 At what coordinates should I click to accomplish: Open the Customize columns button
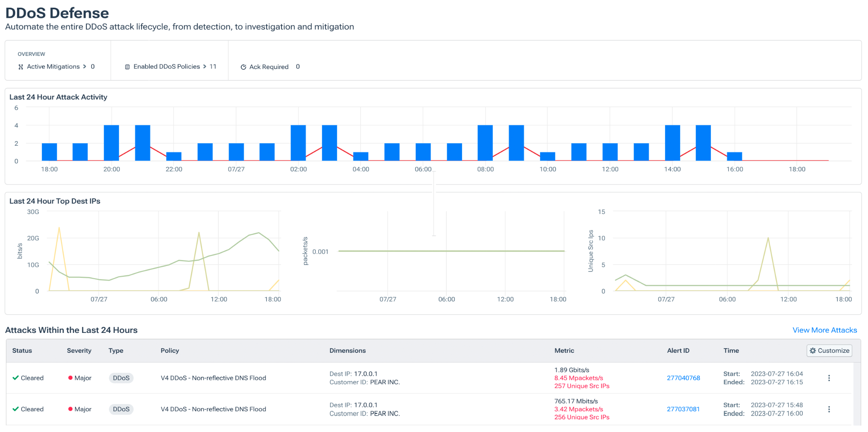coord(829,351)
